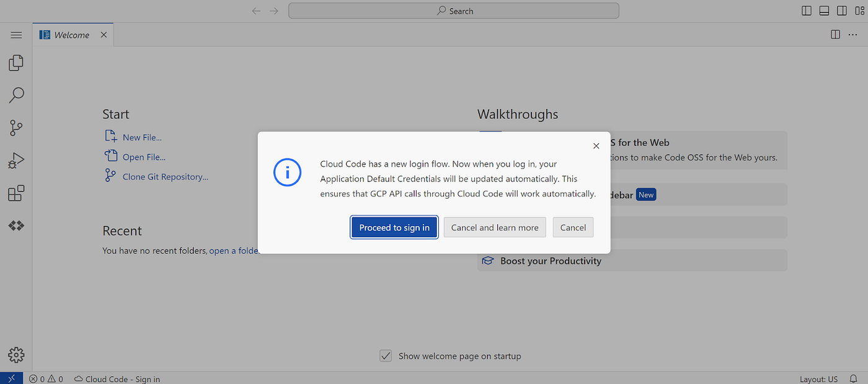Image resolution: width=868 pixels, height=384 pixels.
Task: Select the Welcome tab
Action: [73, 35]
